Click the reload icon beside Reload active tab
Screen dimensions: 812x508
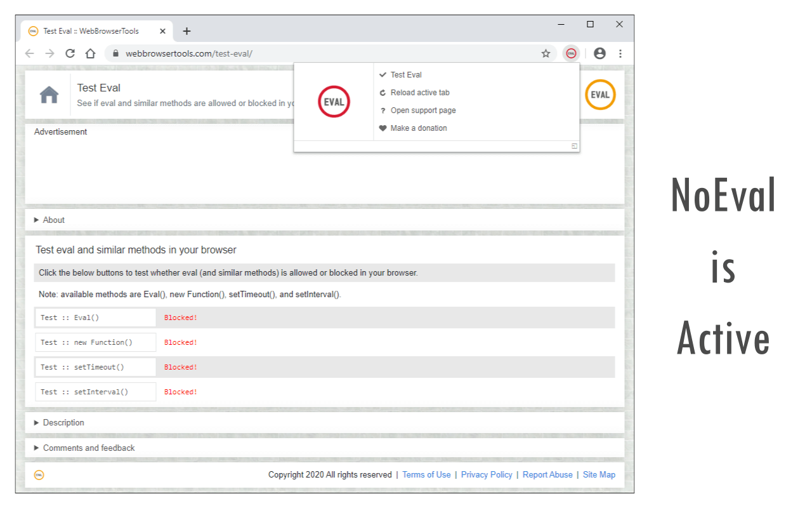click(383, 93)
